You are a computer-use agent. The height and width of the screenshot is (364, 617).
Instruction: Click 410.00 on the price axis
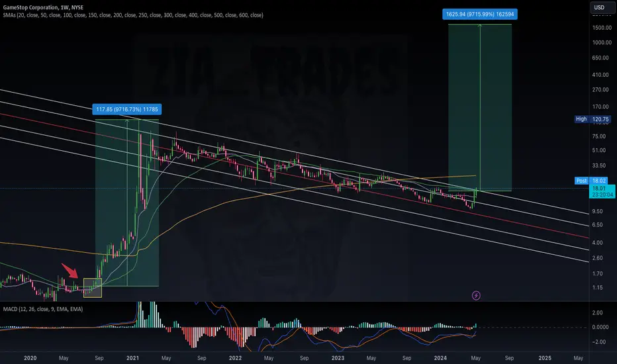[600, 74]
